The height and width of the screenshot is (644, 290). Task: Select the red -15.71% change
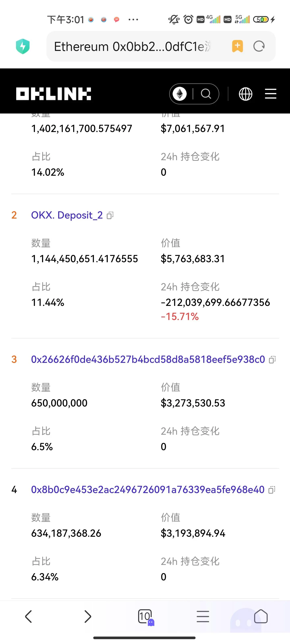coord(180,317)
